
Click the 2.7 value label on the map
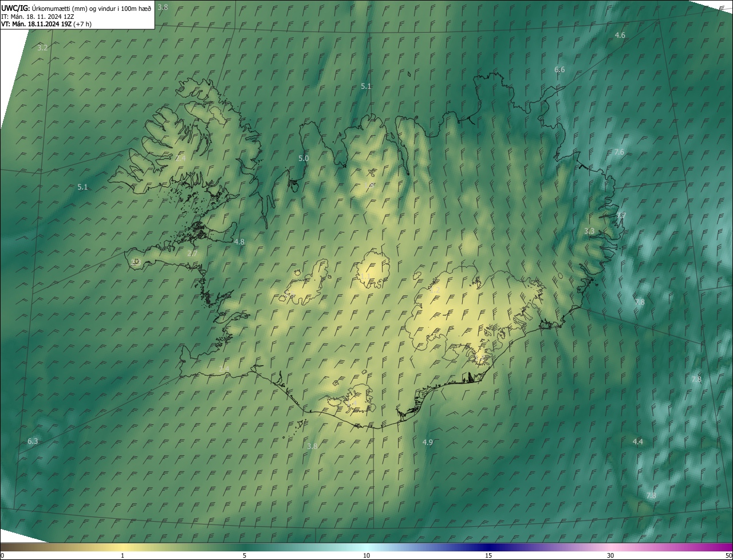192,253
